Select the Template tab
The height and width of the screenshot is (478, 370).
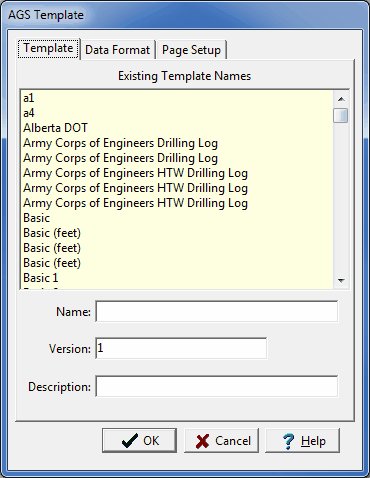tap(48, 49)
